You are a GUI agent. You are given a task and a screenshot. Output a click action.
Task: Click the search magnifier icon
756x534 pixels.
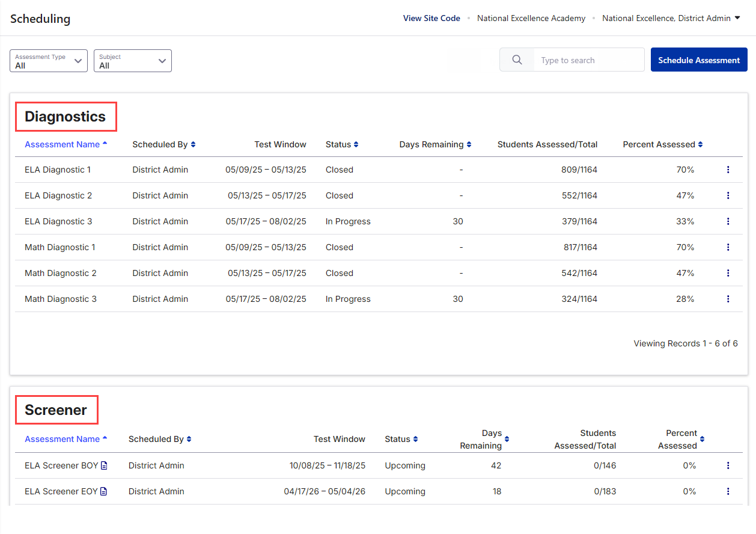(517, 60)
